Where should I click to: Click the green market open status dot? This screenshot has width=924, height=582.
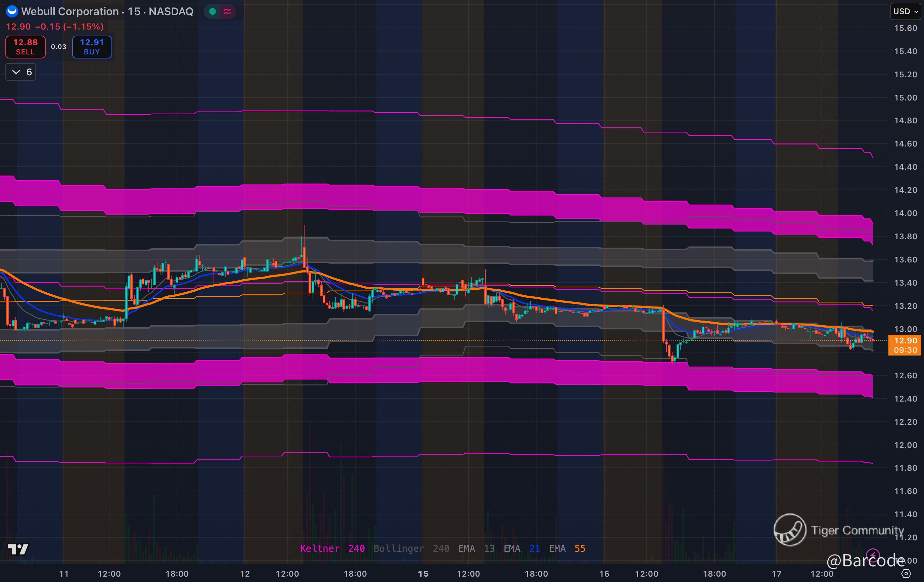point(212,11)
